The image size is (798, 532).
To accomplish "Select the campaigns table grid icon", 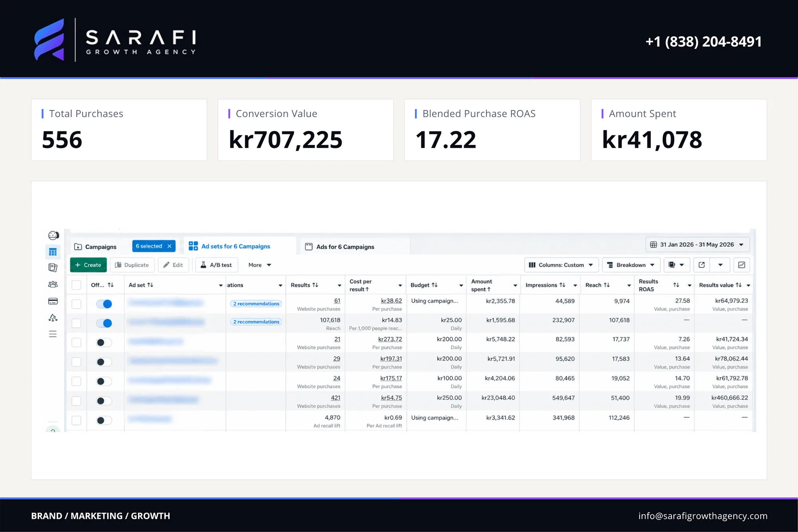I will click(53, 252).
